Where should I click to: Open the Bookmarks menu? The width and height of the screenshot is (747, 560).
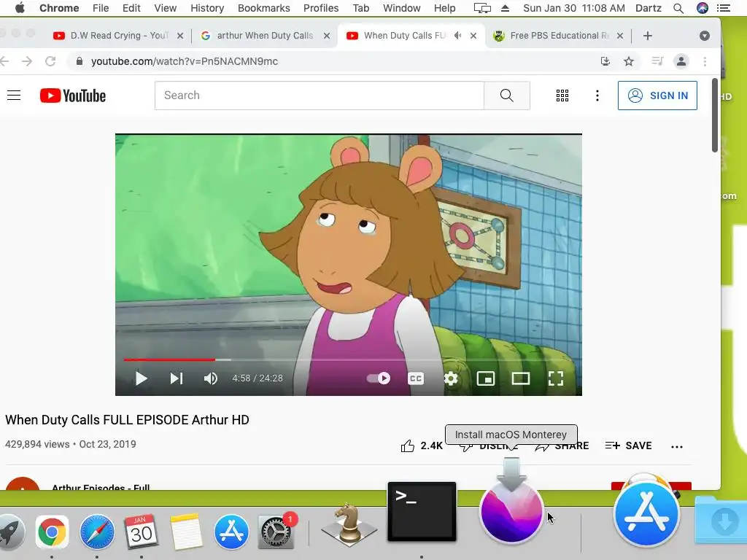(264, 8)
